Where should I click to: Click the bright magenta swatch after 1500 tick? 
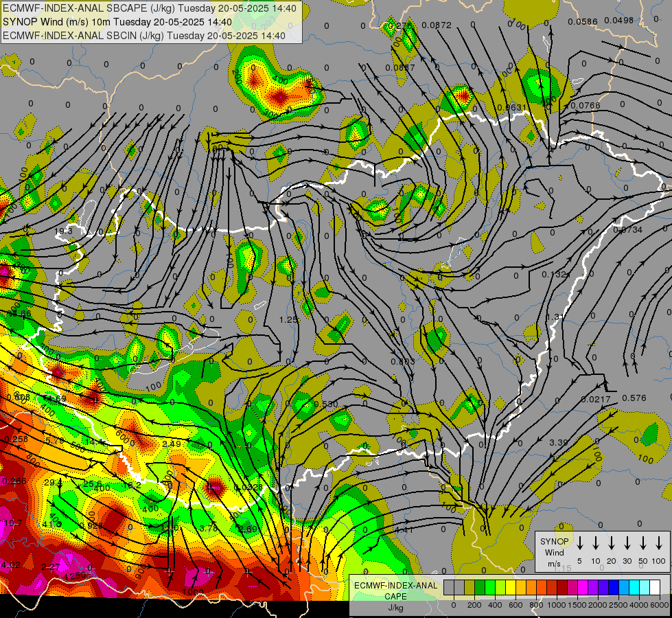pos(583,588)
